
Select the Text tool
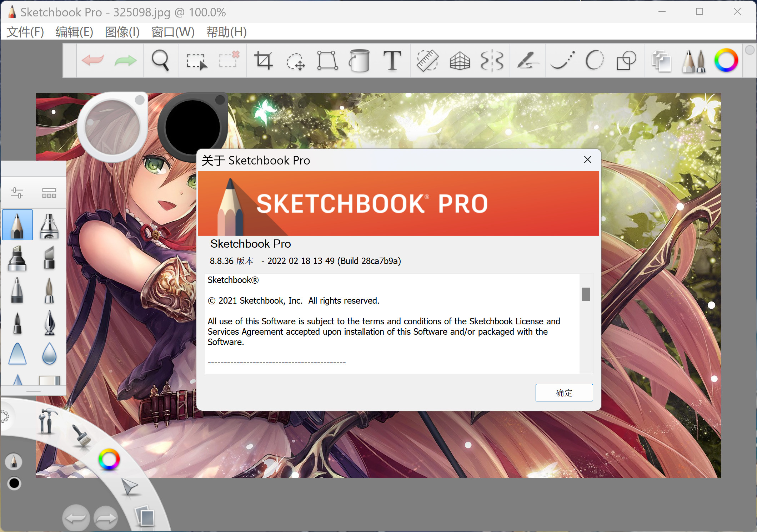click(x=392, y=60)
